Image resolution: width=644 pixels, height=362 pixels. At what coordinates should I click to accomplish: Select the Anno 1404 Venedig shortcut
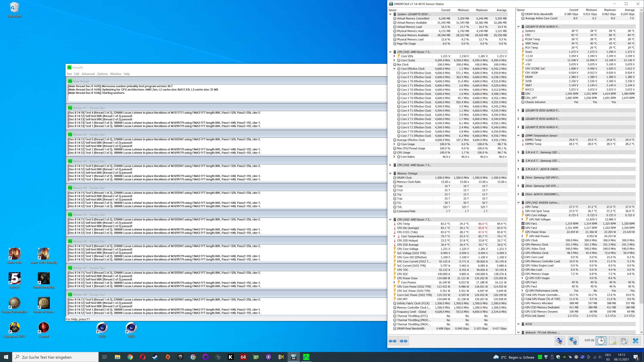(43, 256)
